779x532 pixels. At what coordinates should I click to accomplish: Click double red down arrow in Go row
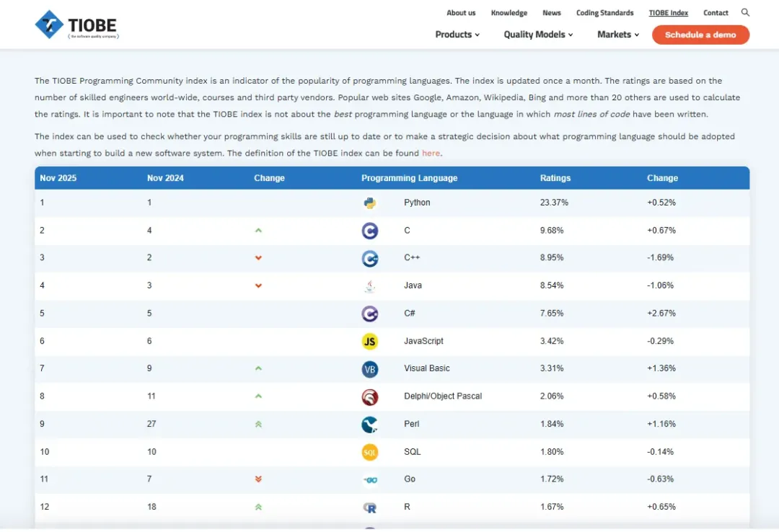(258, 479)
